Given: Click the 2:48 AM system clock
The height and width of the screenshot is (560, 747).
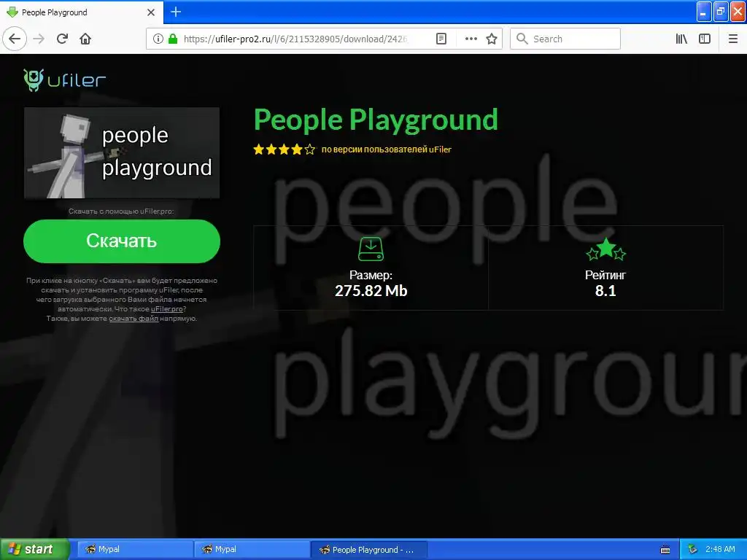Looking at the screenshot, I should pyautogui.click(x=720, y=549).
